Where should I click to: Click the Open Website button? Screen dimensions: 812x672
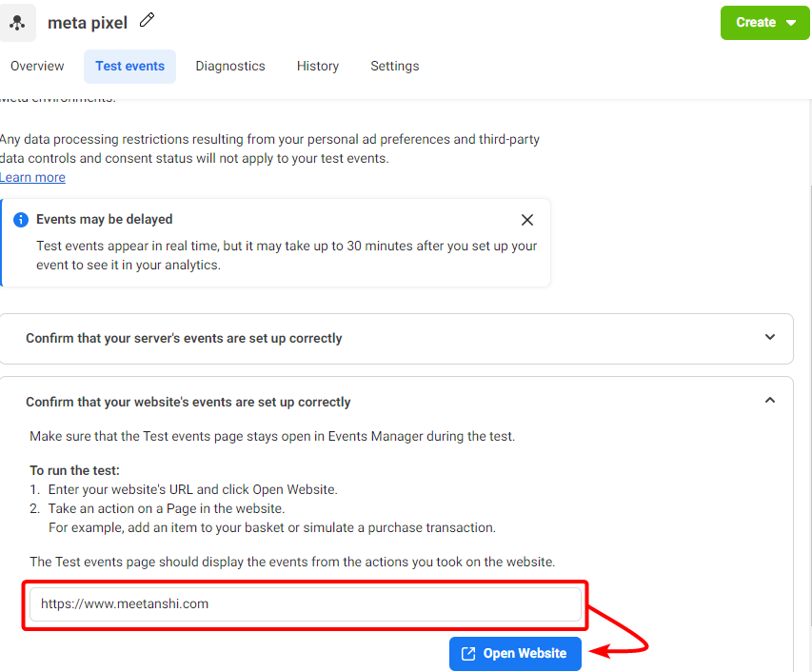click(515, 653)
